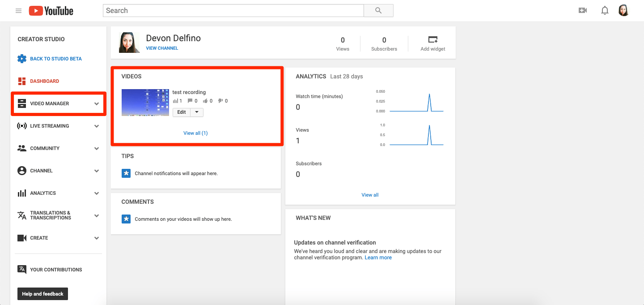Open the notifications bell
Viewport: 644px width, 305px height.
tap(605, 10)
